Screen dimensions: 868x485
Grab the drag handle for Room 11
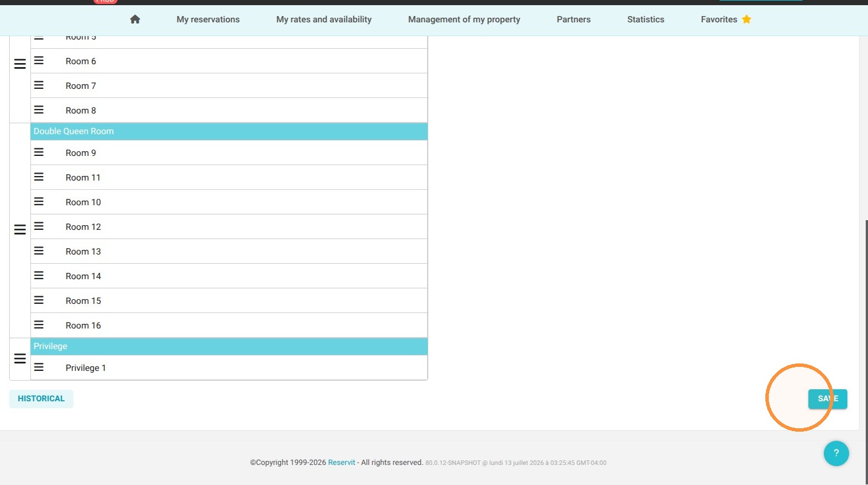tap(39, 177)
